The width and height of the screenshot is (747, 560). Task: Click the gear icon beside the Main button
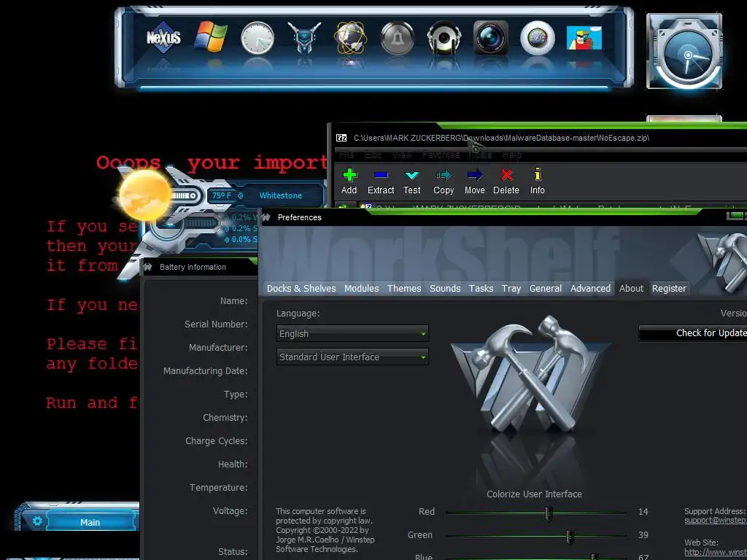tap(37, 521)
